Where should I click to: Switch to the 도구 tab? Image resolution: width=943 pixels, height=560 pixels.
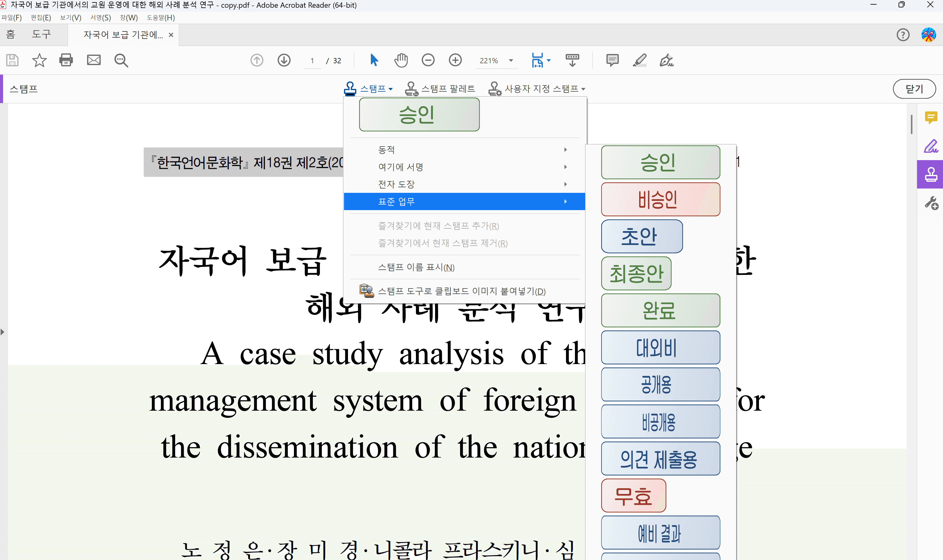(41, 35)
